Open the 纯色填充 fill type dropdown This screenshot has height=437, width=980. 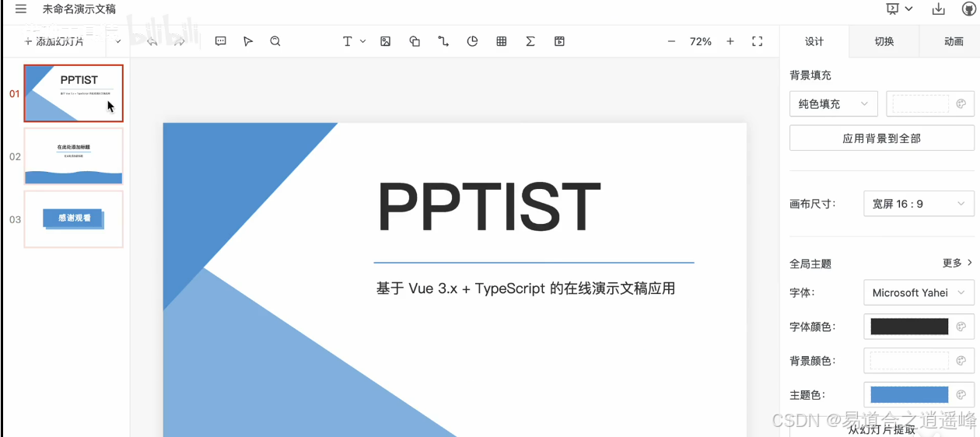tap(834, 104)
